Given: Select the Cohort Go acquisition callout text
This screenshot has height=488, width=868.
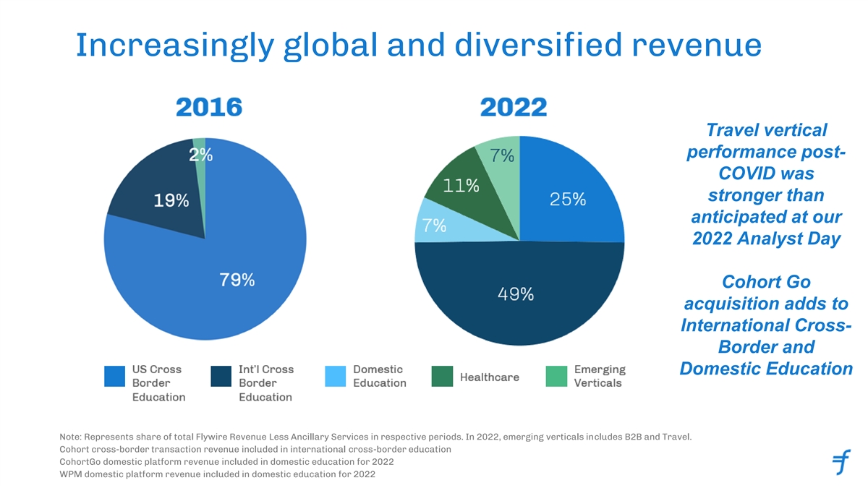Looking at the screenshot, I should [x=766, y=325].
